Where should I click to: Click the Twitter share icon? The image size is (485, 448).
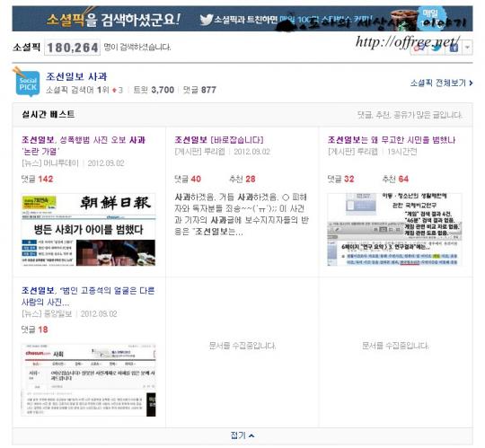pos(437,48)
